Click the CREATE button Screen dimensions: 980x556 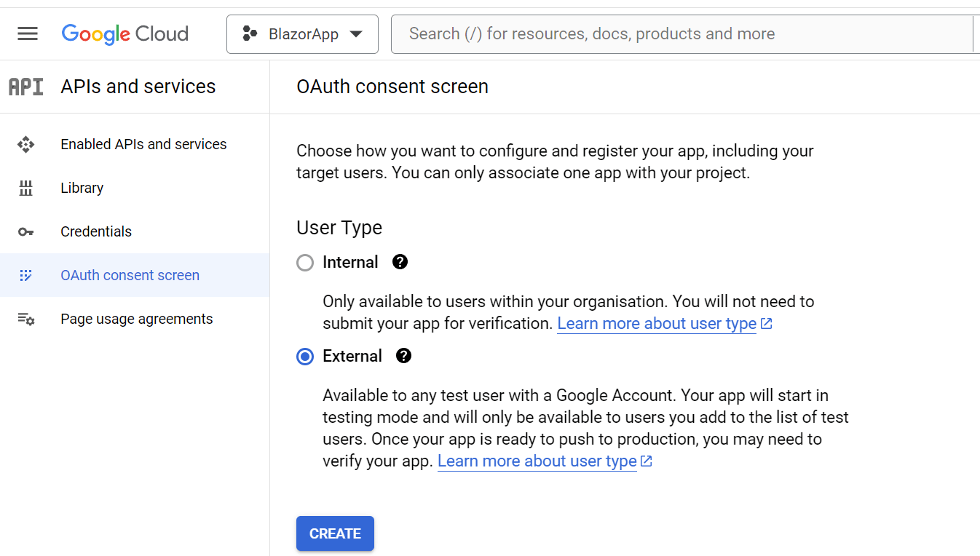click(335, 533)
